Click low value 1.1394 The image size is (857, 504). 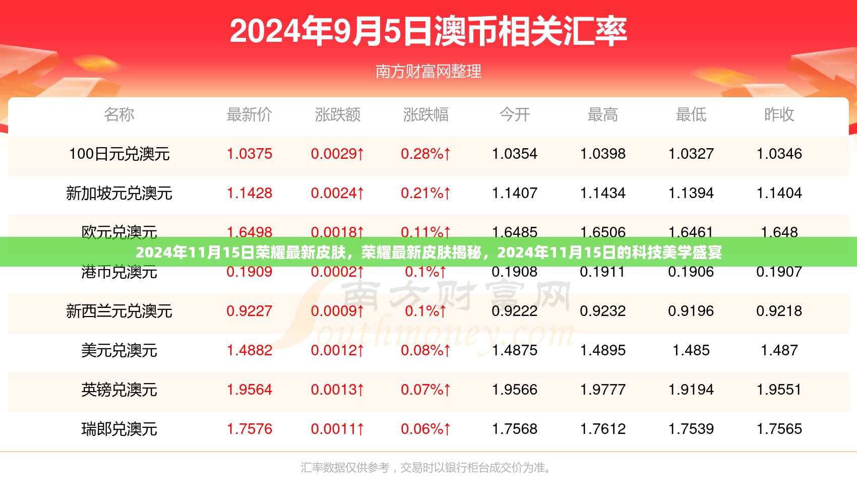(691, 193)
